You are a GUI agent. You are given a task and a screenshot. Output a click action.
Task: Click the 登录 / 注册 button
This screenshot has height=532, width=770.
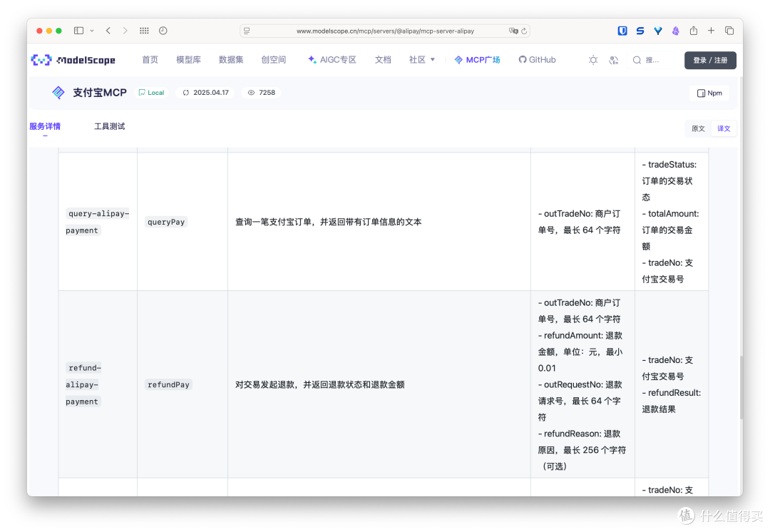[710, 60]
